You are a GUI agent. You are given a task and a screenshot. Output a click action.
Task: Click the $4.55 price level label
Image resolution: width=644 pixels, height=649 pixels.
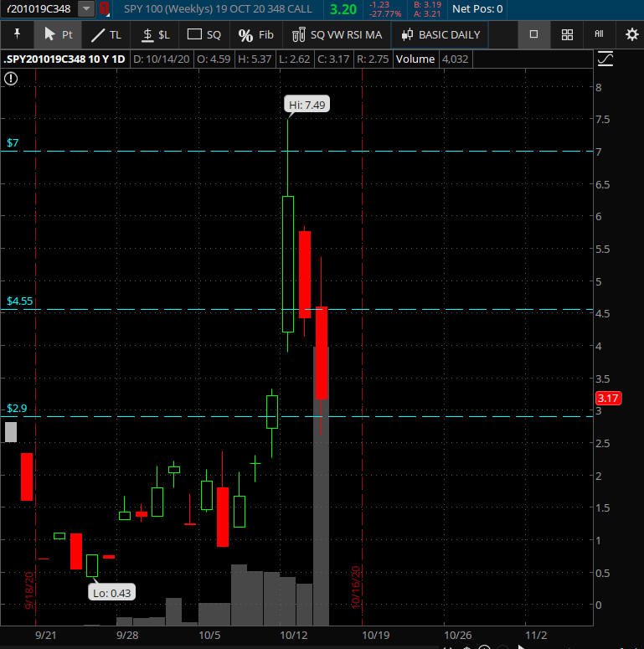(18, 301)
